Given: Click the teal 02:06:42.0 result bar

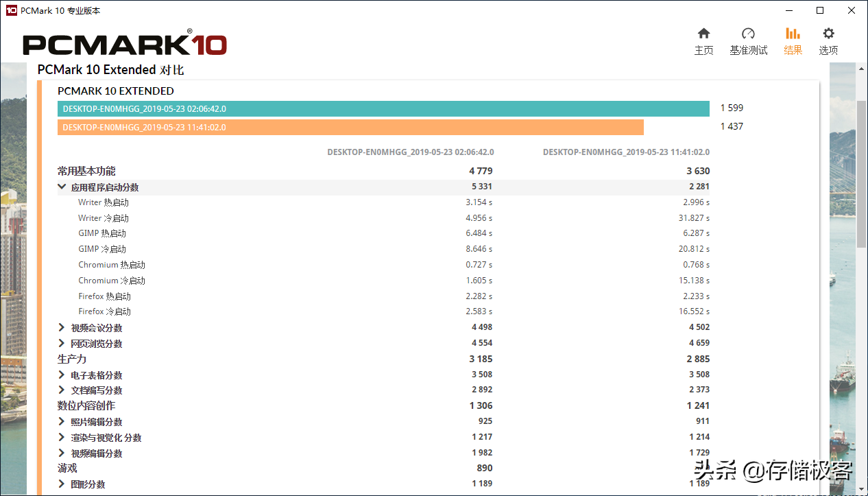Looking at the screenshot, I should (383, 108).
